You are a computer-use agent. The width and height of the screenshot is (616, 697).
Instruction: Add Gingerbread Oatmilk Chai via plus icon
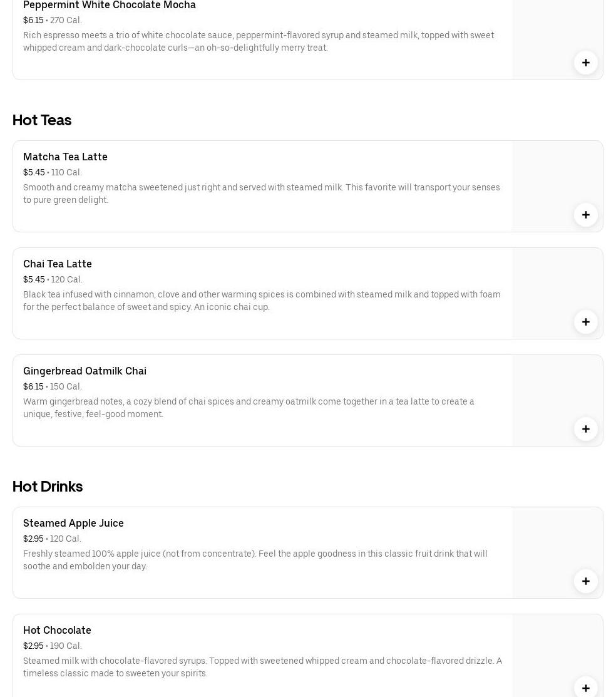(585, 429)
